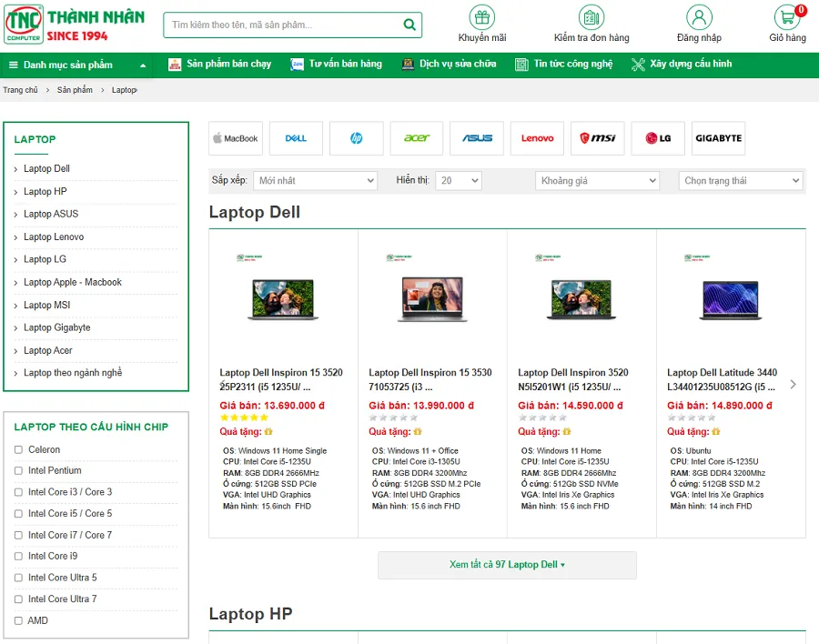
Task: Filter by LG brand logo
Action: (658, 138)
